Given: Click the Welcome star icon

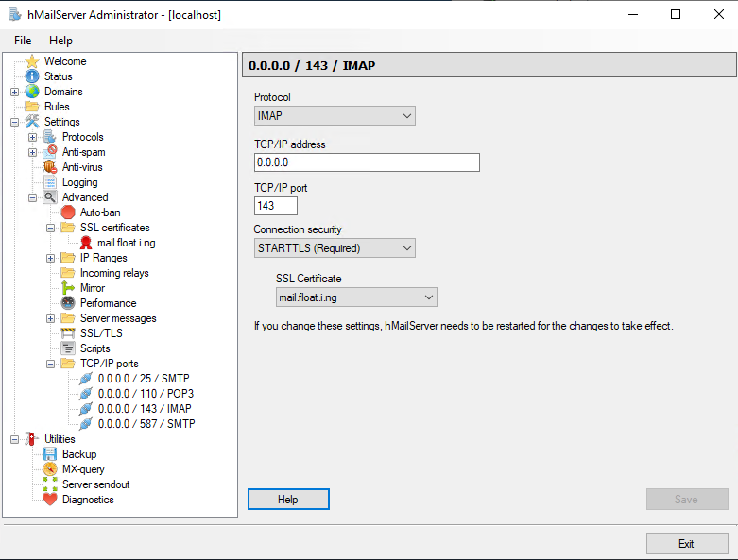Looking at the screenshot, I should tap(32, 61).
